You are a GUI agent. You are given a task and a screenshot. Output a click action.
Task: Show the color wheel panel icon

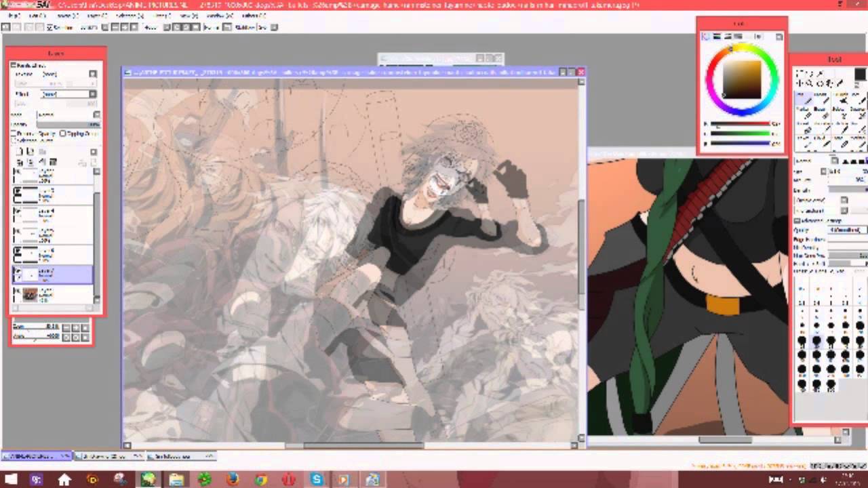pyautogui.click(x=706, y=36)
